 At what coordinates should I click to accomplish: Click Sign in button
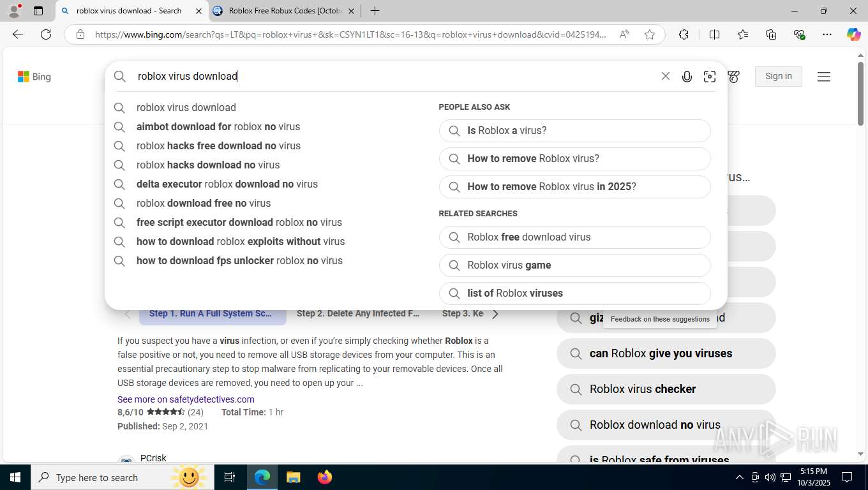click(x=779, y=76)
